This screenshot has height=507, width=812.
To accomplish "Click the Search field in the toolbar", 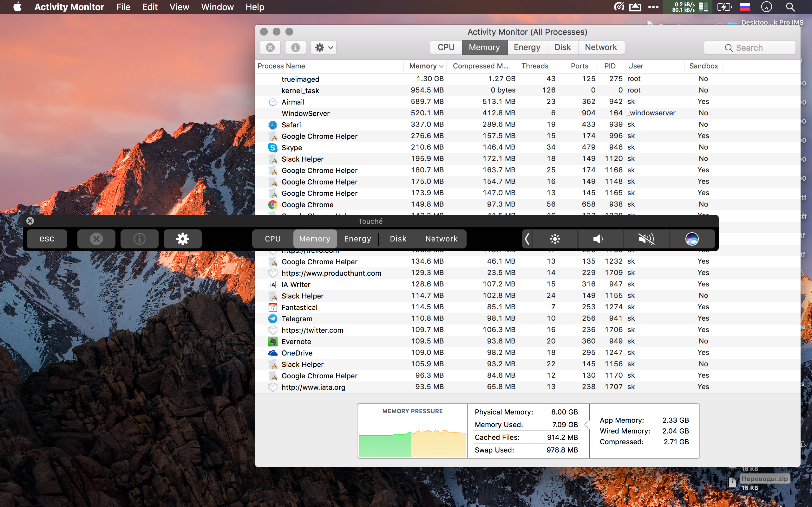I will point(749,48).
